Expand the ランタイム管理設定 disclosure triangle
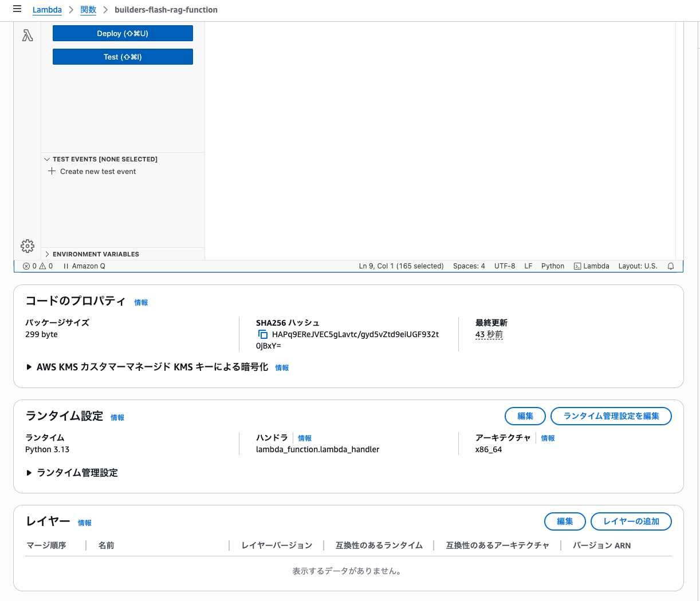Viewport: 700px width, 601px height. tap(30, 473)
